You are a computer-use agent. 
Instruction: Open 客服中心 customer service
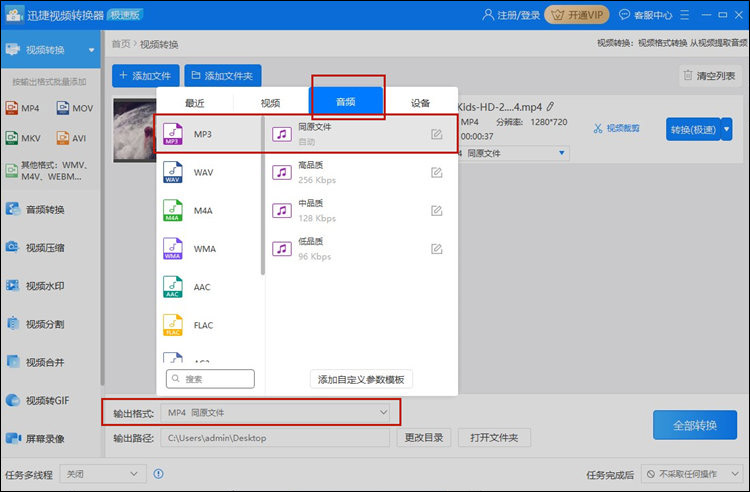click(x=645, y=15)
